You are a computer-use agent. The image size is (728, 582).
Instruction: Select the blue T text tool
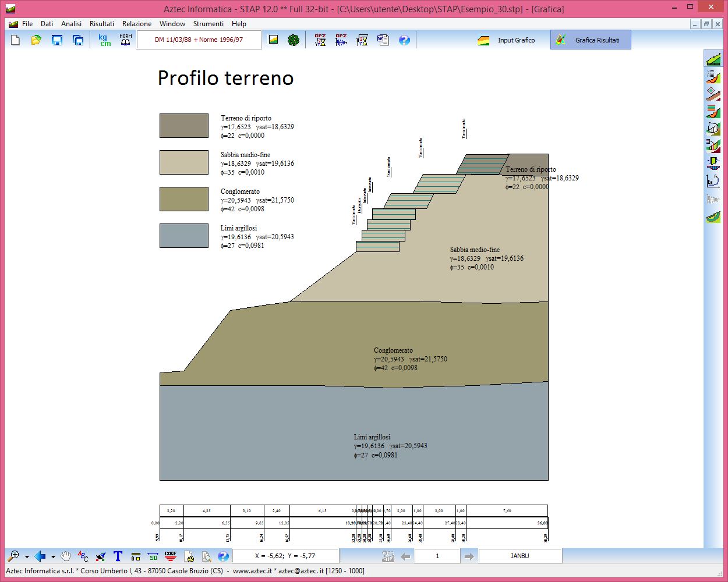point(118,556)
